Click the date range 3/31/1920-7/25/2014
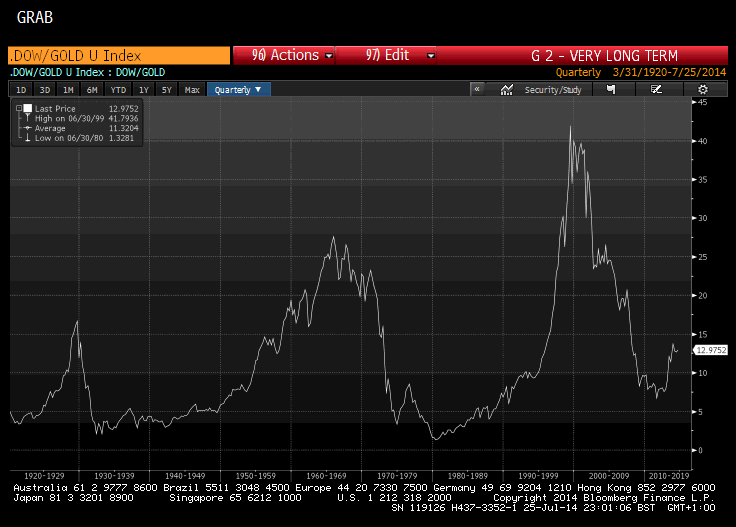Screen dimensions: 736x527 [669, 72]
